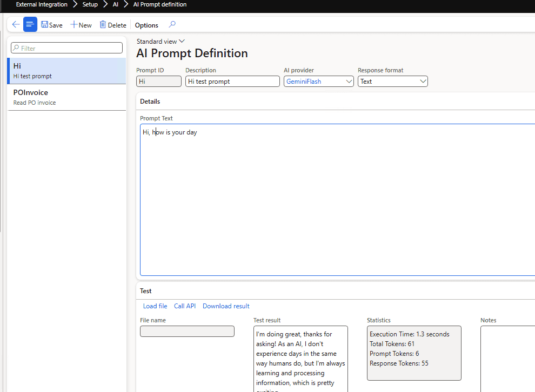
Task: Click the Delete trash icon
Action: 103,25
